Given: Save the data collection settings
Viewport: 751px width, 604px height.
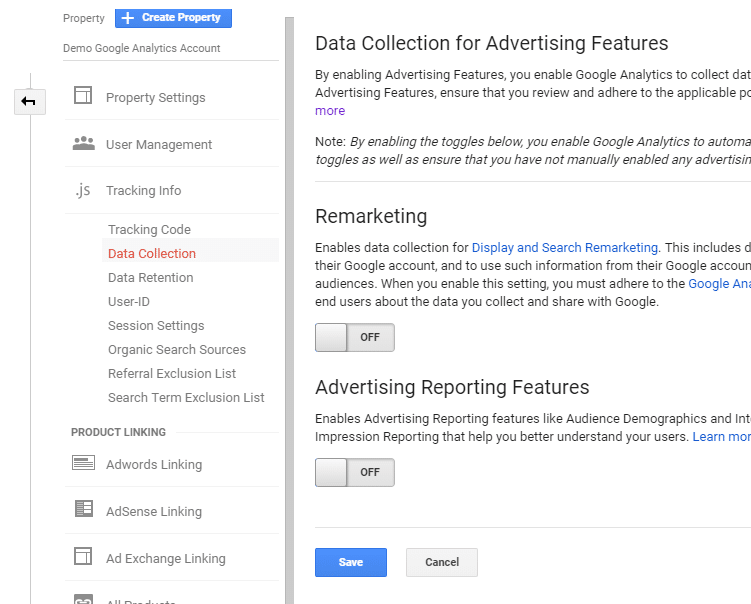Looking at the screenshot, I should [351, 562].
